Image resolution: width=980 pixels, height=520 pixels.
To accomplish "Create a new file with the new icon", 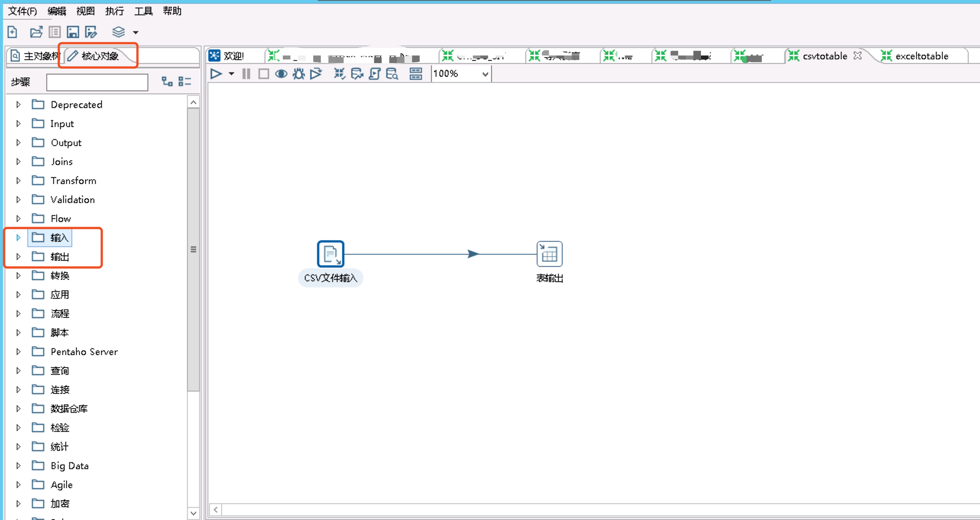I will coord(12,32).
